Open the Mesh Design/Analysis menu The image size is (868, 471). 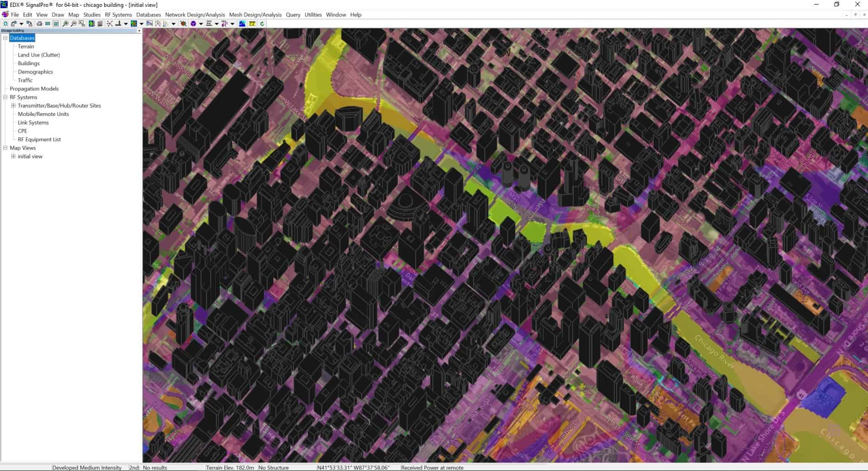coord(255,14)
